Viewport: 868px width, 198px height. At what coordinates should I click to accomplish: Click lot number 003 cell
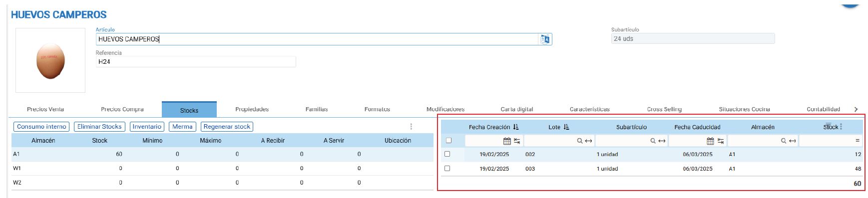[530, 169]
